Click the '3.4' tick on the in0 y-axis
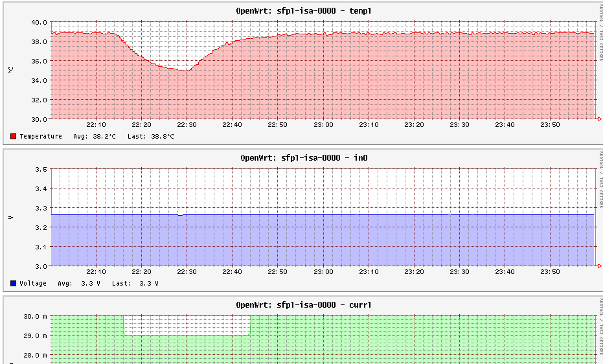This screenshot has height=364, width=603. click(41, 188)
